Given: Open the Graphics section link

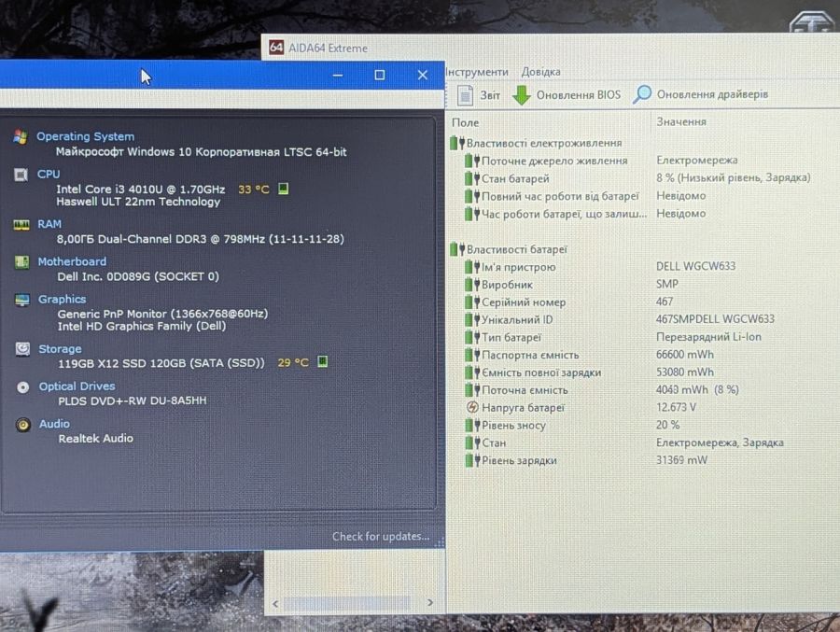Looking at the screenshot, I should pos(62,299).
